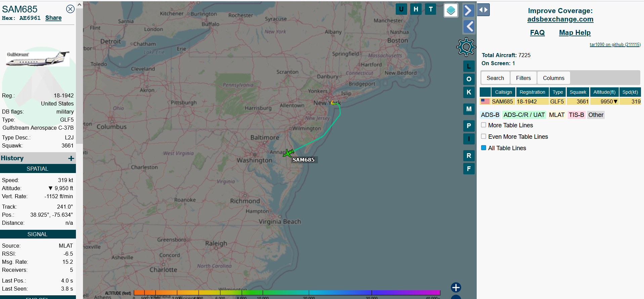Click the H map button
This screenshot has height=299, width=644.
(416, 9)
